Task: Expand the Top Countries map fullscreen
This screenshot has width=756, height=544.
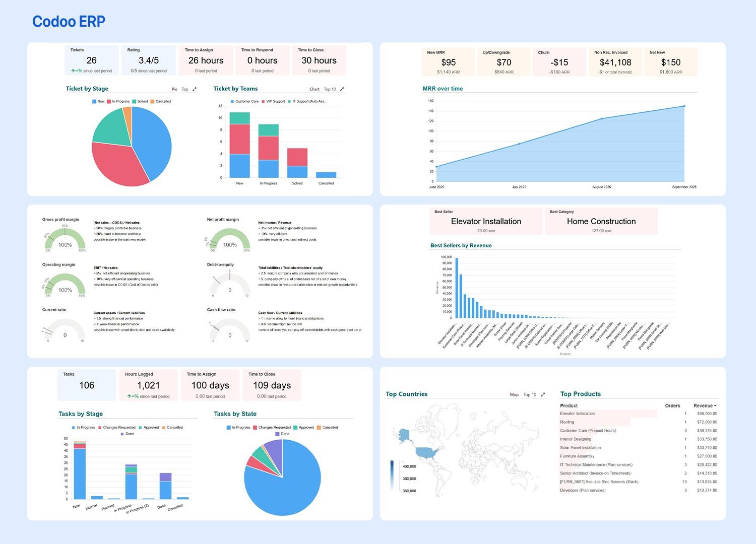Action: (x=543, y=395)
